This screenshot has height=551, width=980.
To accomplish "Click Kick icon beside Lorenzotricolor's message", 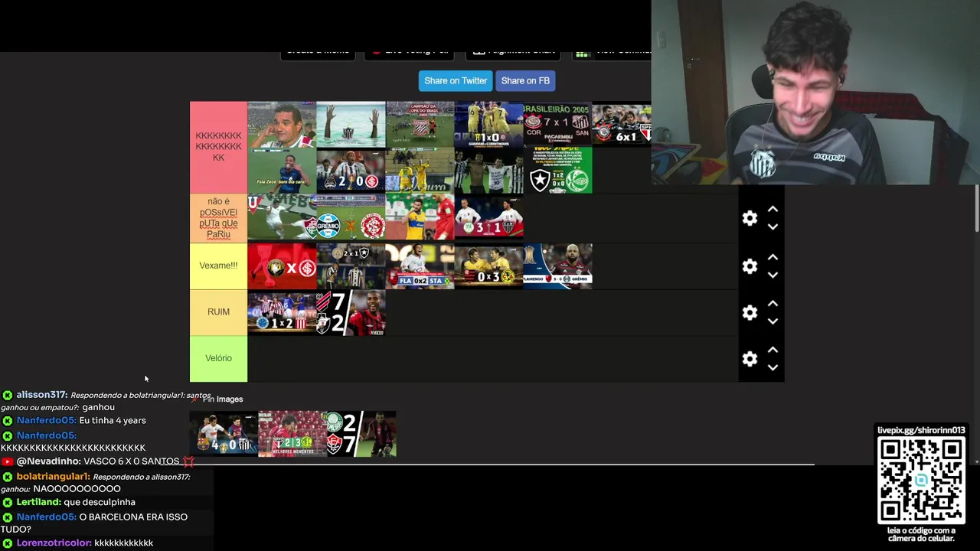I will pyautogui.click(x=8, y=543).
